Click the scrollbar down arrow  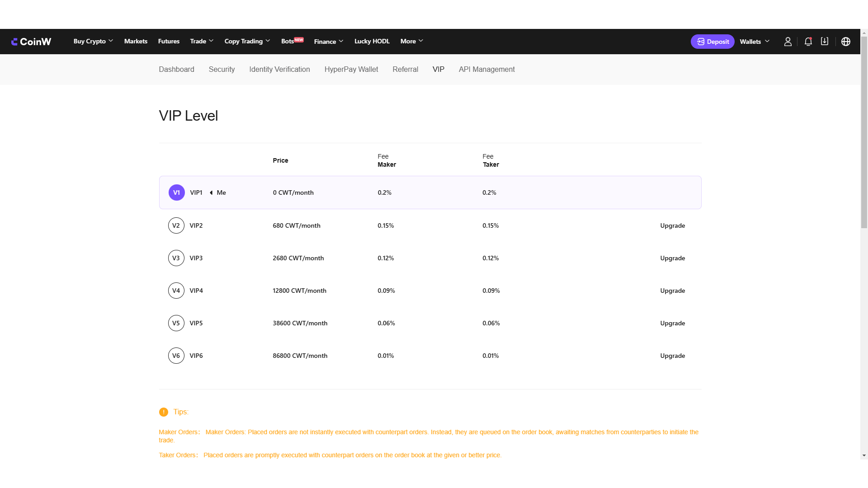click(x=864, y=455)
